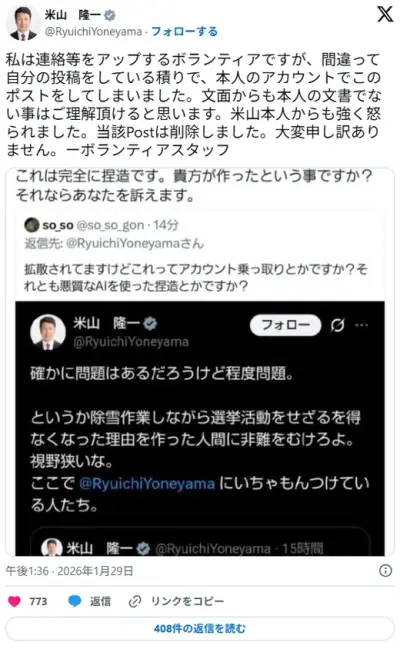
Task: Click the so_so user avatar in the quoted reply
Action: tap(31, 225)
